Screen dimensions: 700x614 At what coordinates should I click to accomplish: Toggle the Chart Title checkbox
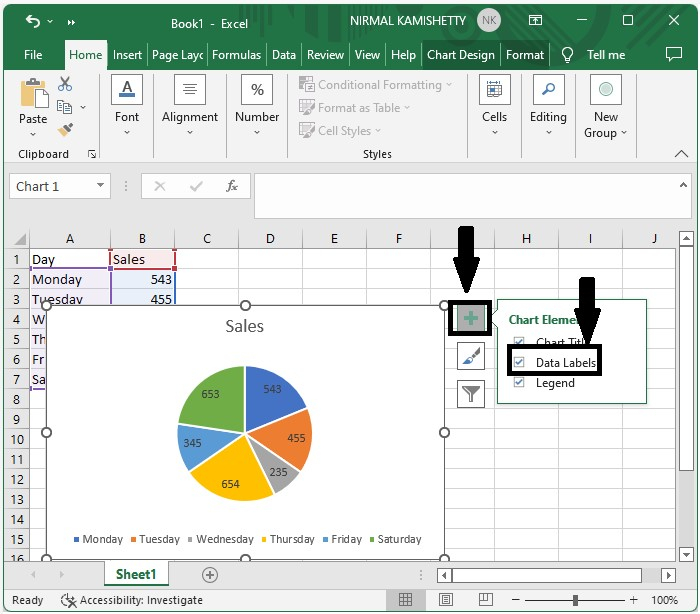point(519,342)
